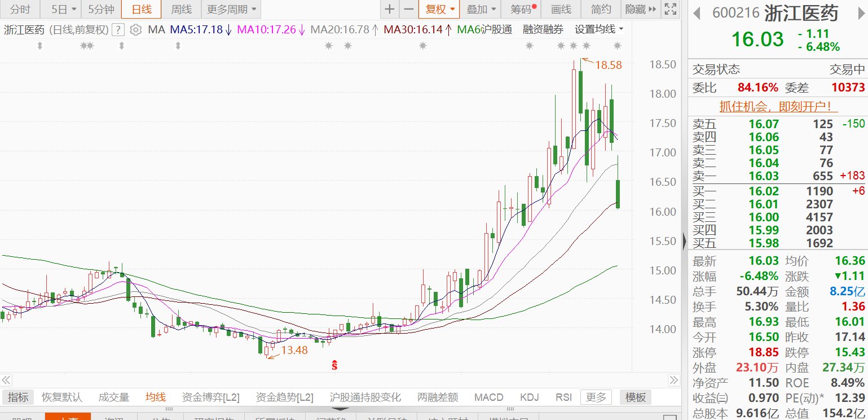Zoom in chart with the plus icon
The width and height of the screenshot is (868, 420).
click(390, 9)
